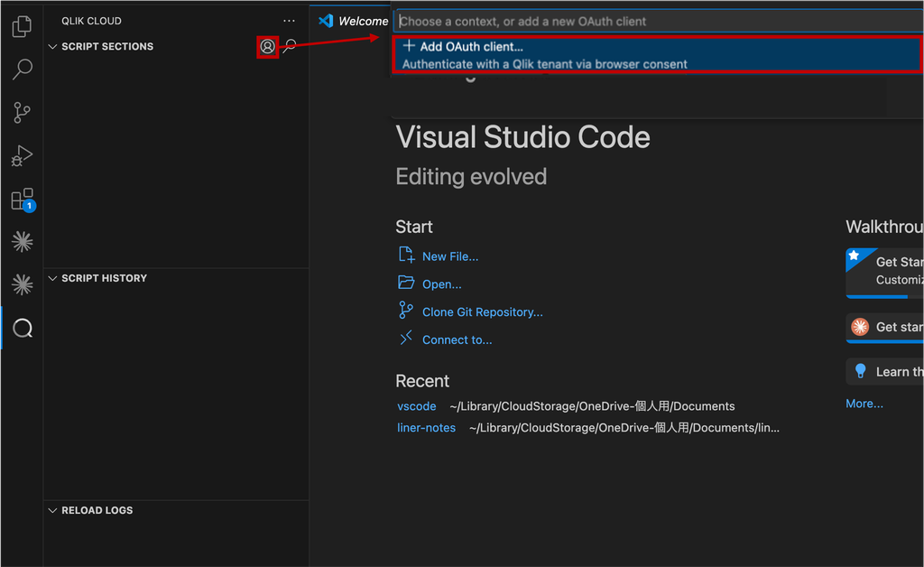Open the Extensions view with badge

pos(23,200)
